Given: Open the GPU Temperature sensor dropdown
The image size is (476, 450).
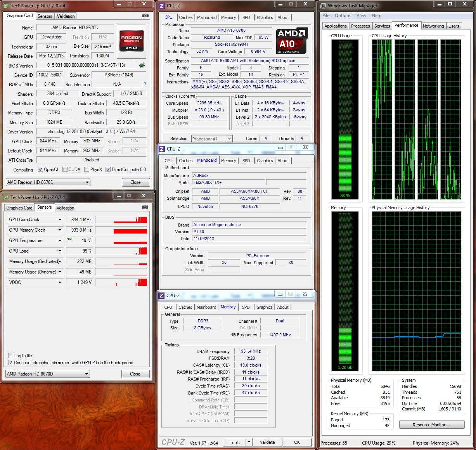Looking at the screenshot, I should pyautogui.click(x=60, y=241).
